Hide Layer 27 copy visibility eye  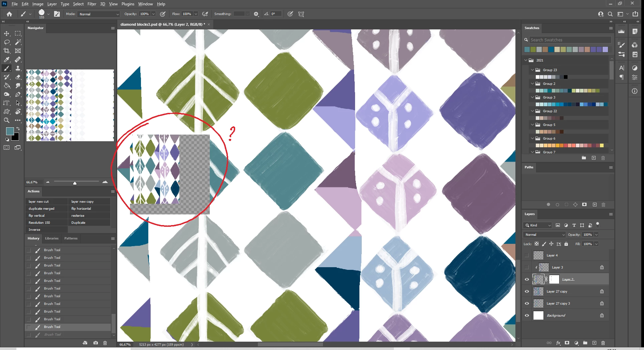[527, 292]
